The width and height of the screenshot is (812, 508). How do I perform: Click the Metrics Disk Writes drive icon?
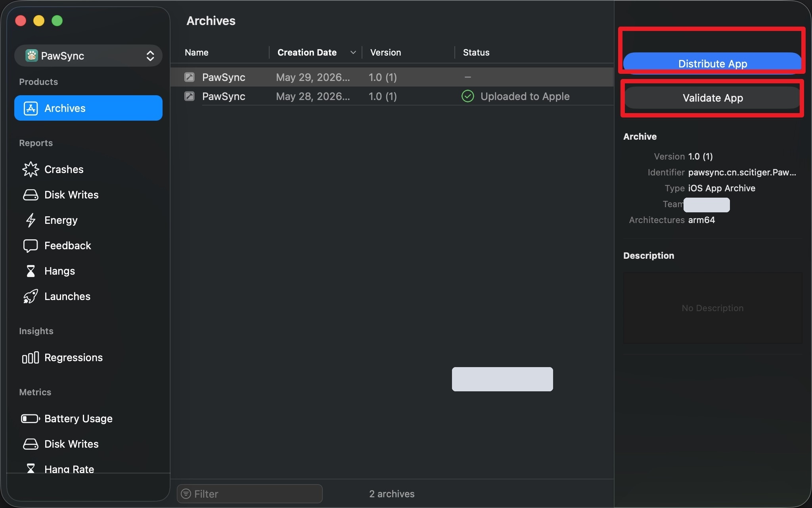[x=31, y=444]
